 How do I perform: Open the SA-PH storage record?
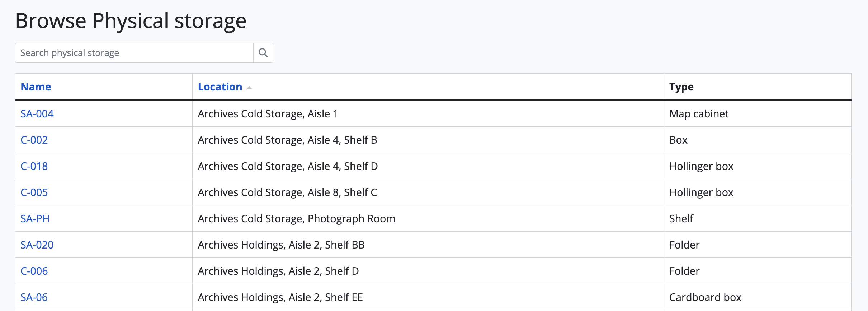point(35,219)
